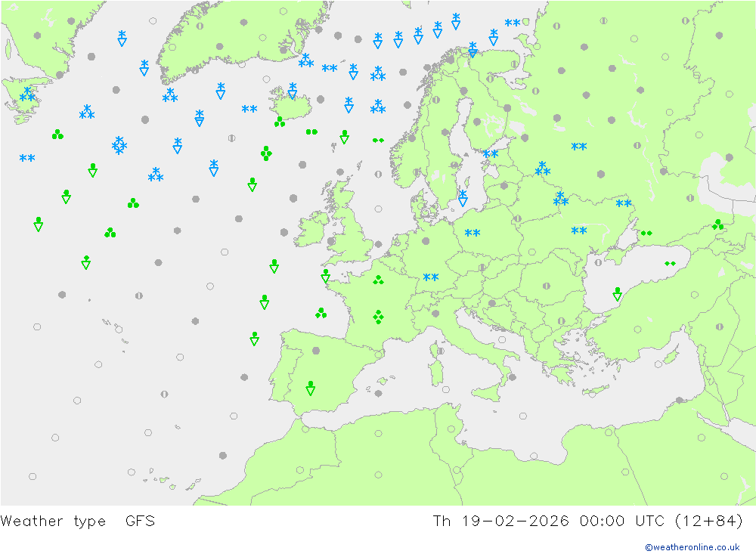Click the green three-dot rain symbol near the Caucasus
This screenshot has width=756, height=554.
718,224
